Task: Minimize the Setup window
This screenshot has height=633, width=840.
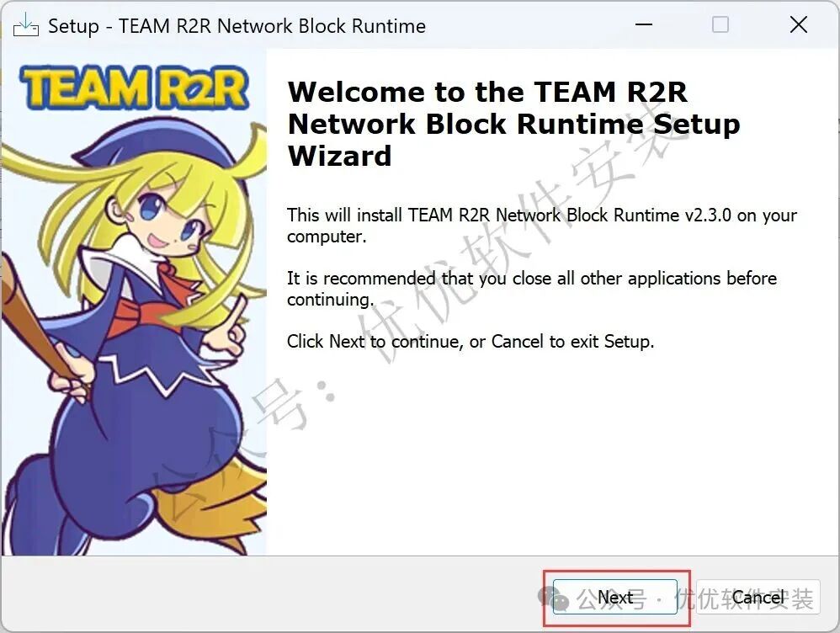Action: click(x=643, y=24)
